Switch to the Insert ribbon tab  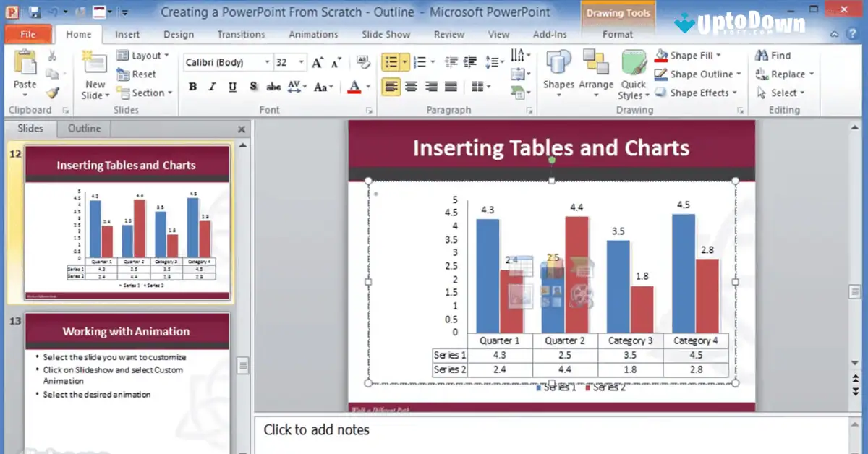[x=127, y=34]
